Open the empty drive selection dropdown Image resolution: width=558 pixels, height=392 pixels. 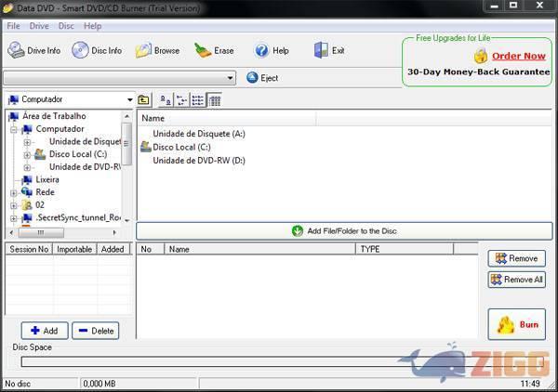230,78
